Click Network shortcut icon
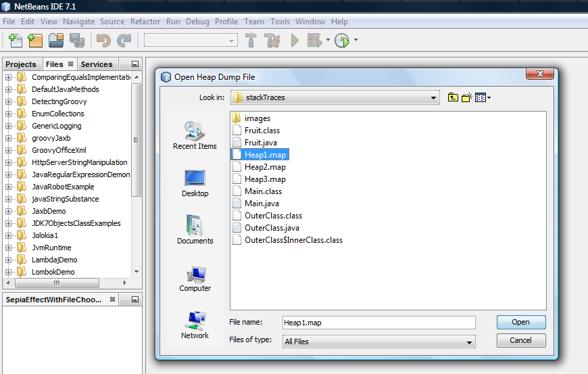 (x=195, y=321)
